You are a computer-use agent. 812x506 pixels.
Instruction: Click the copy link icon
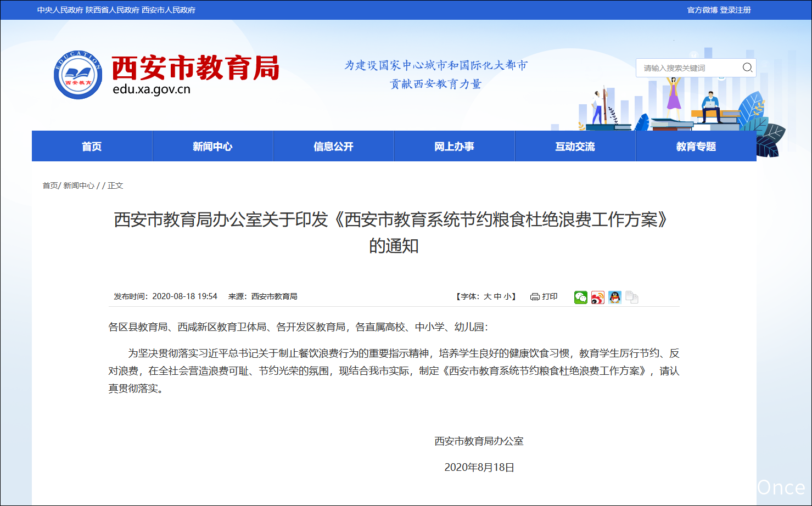[632, 297]
